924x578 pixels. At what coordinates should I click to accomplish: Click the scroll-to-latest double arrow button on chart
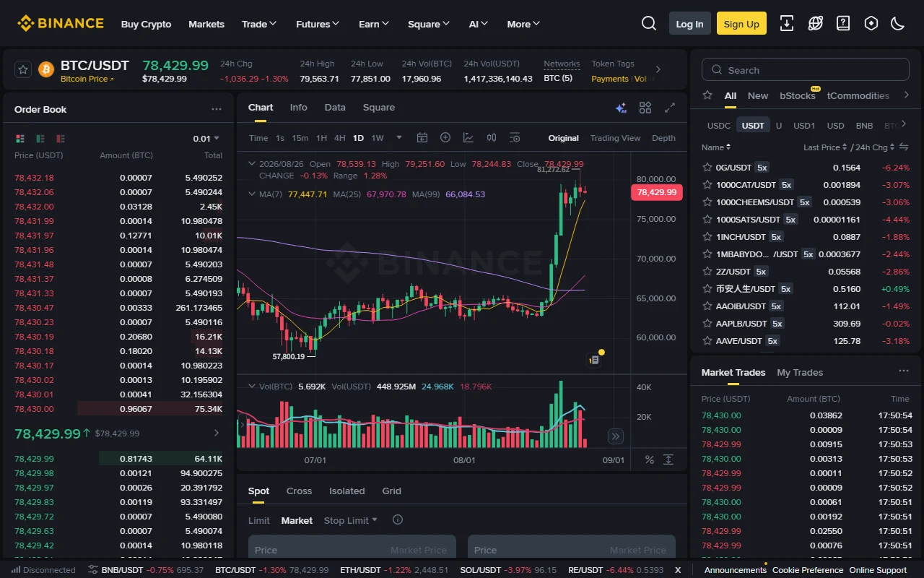click(x=615, y=436)
